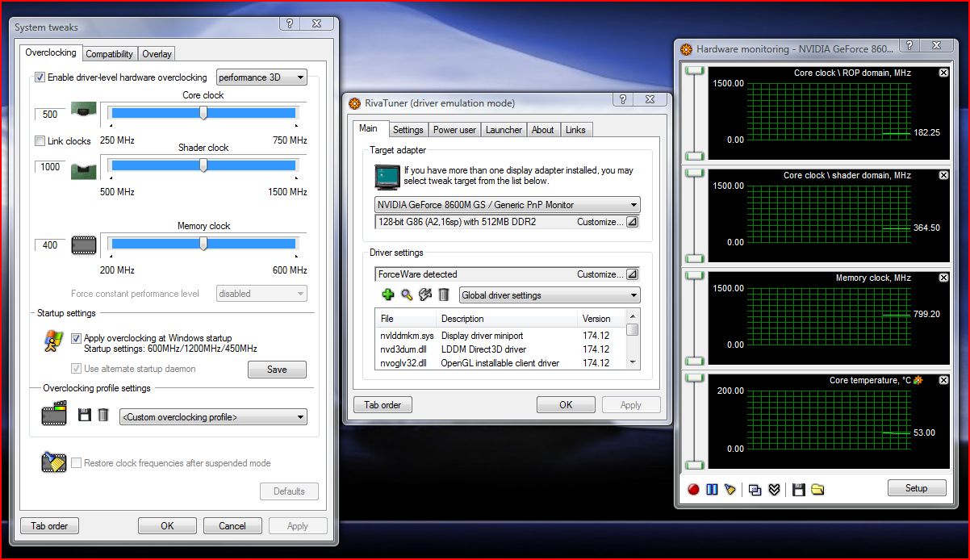This screenshot has width=970, height=560.
Task: Open a log file with the folder icon
Action: click(817, 489)
